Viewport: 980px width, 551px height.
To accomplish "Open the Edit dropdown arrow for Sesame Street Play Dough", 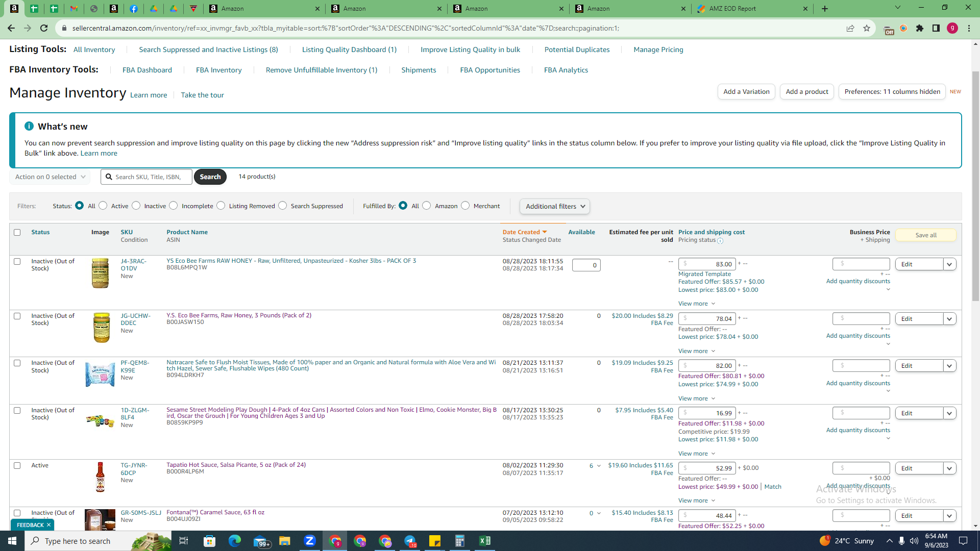I will pos(950,413).
